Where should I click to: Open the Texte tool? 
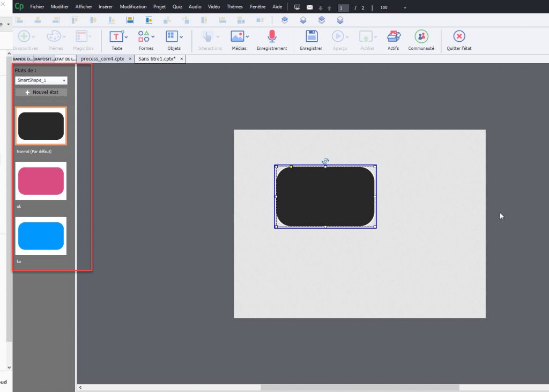[116, 41]
